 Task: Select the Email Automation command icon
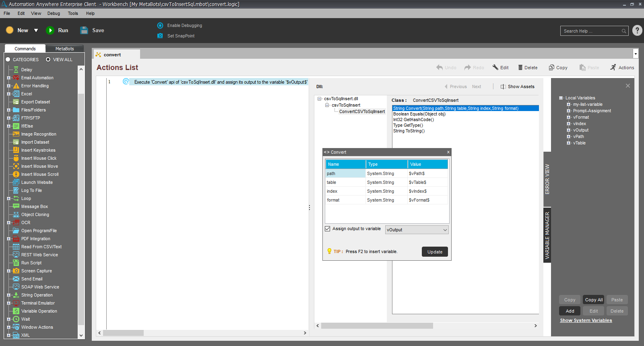pyautogui.click(x=16, y=78)
